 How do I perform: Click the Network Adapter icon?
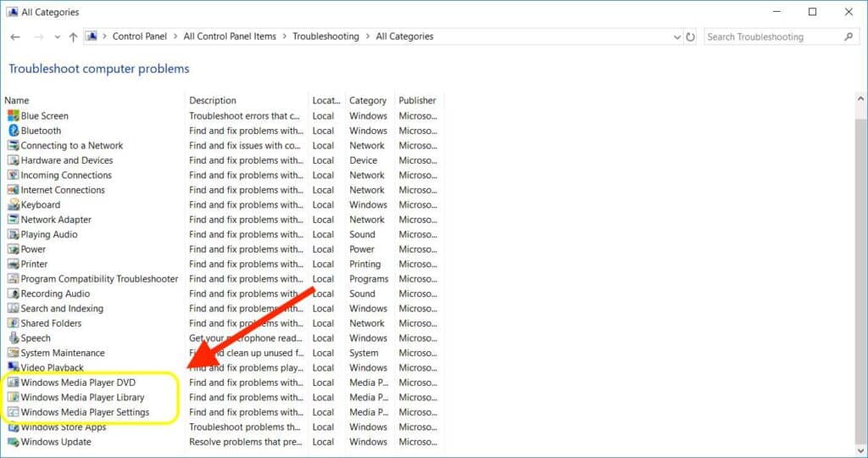pyautogui.click(x=13, y=220)
